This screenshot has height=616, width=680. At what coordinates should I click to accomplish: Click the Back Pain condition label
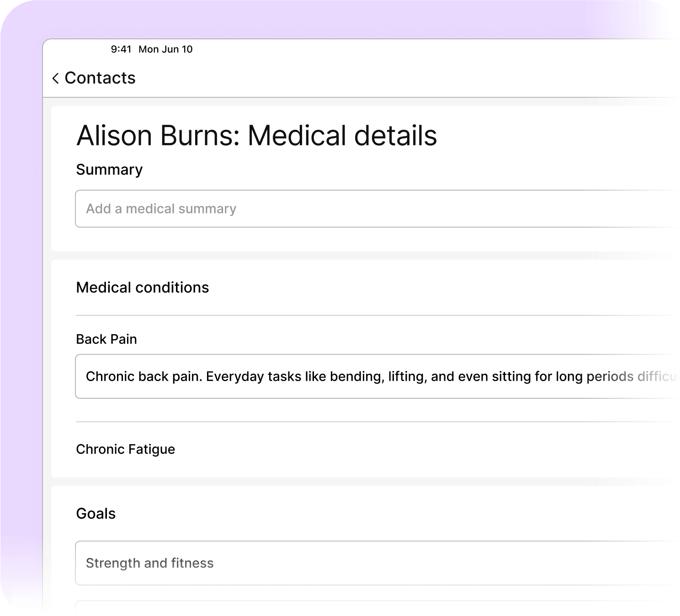[x=106, y=339]
